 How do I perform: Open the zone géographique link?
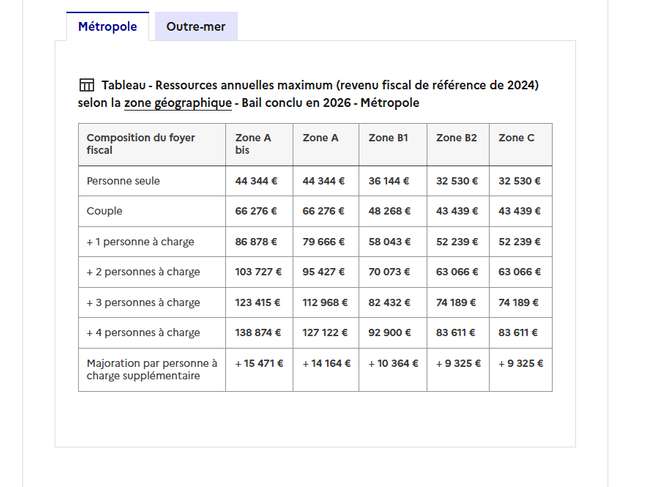click(178, 103)
